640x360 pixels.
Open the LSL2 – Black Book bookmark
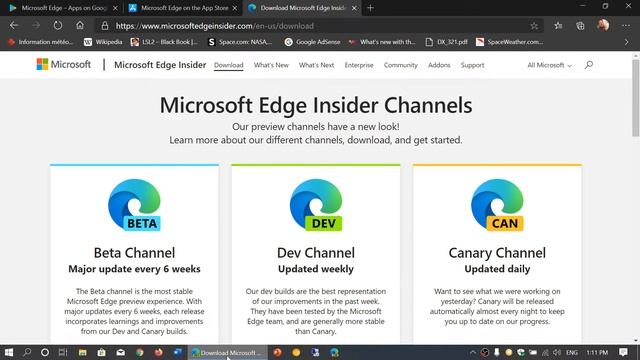[164, 42]
